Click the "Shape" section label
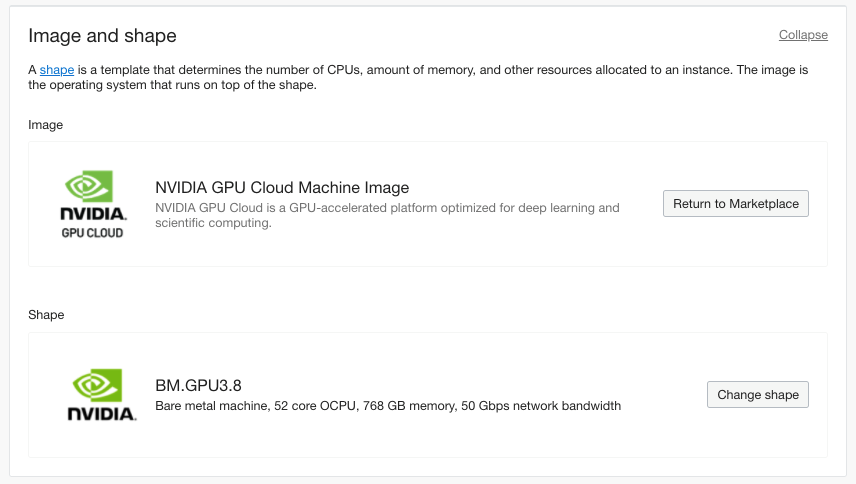The height and width of the screenshot is (484, 856). point(46,315)
